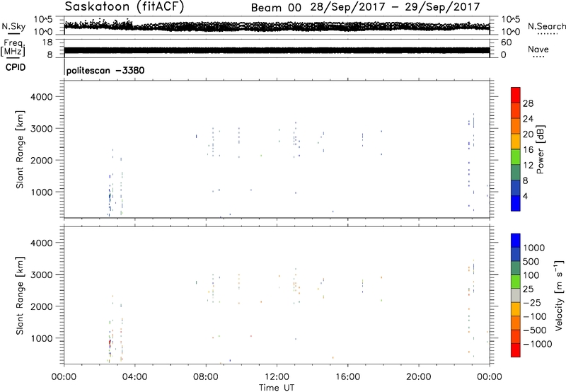Click the red segment of Power color bar
This screenshot has height=392, width=566.
[x=516, y=96]
